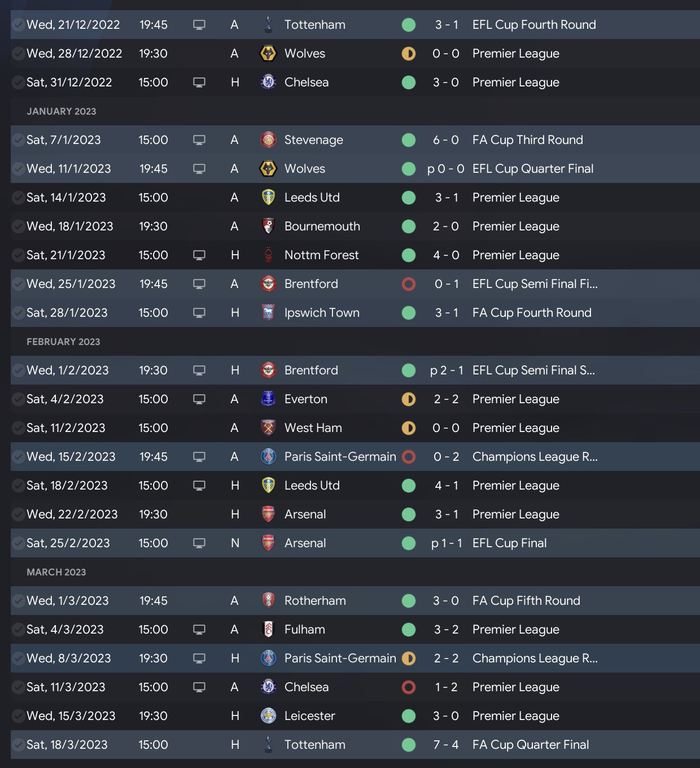Open the Rotherham team link
700x768 pixels.
click(x=315, y=601)
